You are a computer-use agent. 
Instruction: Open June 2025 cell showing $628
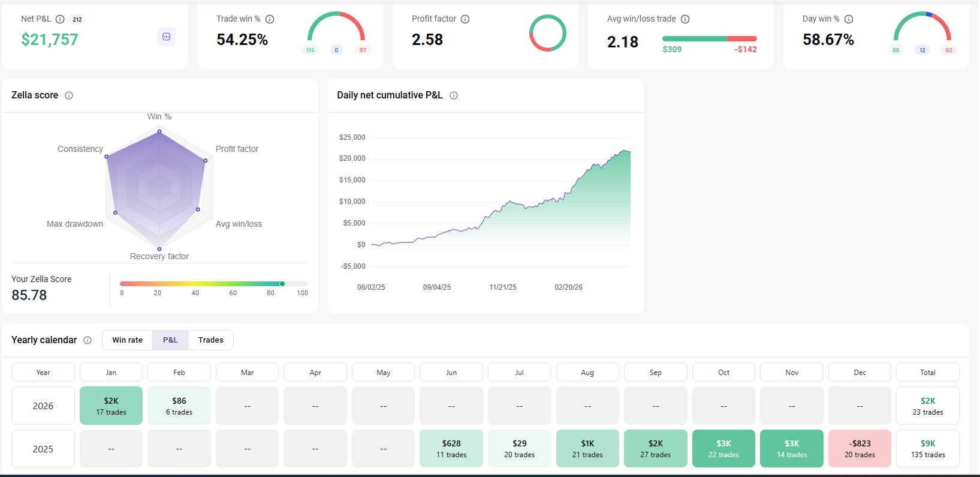(x=451, y=449)
